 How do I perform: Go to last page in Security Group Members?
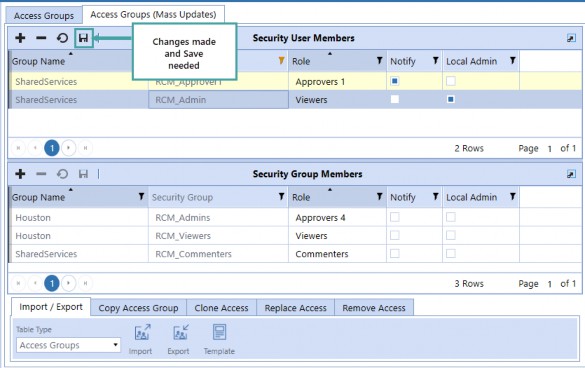pos(85,284)
